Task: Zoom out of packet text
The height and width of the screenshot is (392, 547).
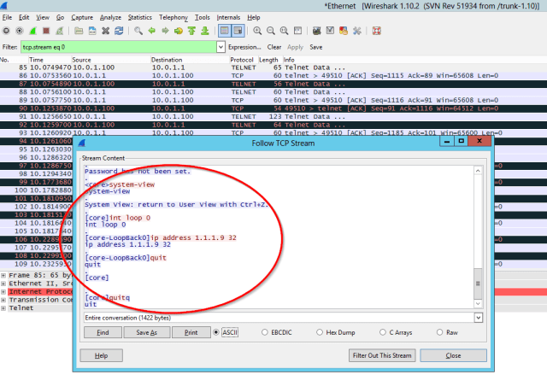Action: pyautogui.click(x=271, y=31)
